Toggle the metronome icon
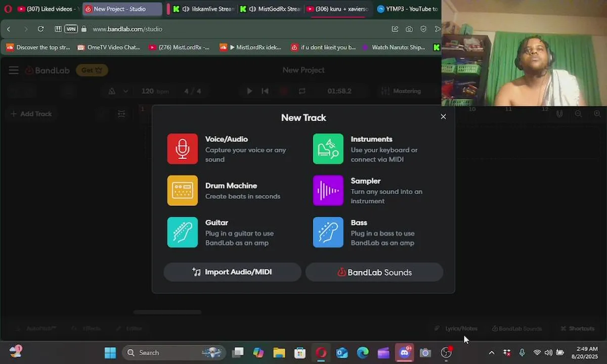Viewport: 607px width, 364px height. click(112, 91)
